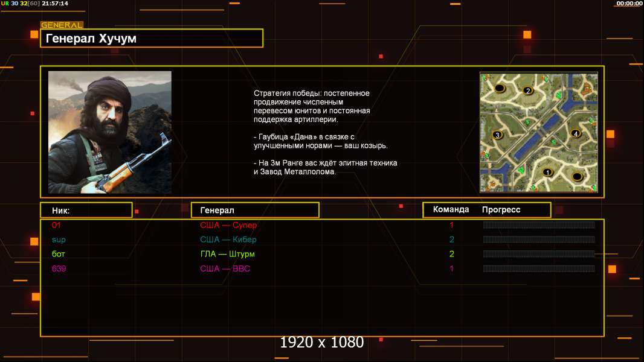
Task: Select start position marker 3 on map
Action: click(x=497, y=135)
